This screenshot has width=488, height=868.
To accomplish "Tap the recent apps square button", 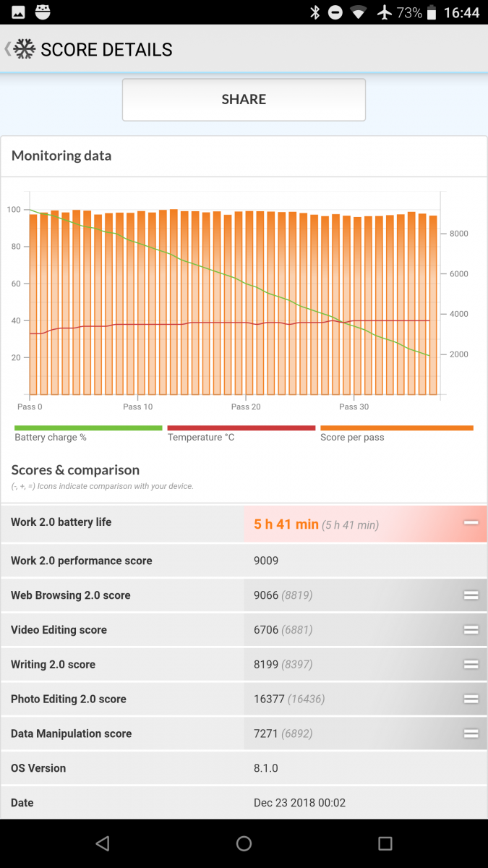I will (385, 843).
